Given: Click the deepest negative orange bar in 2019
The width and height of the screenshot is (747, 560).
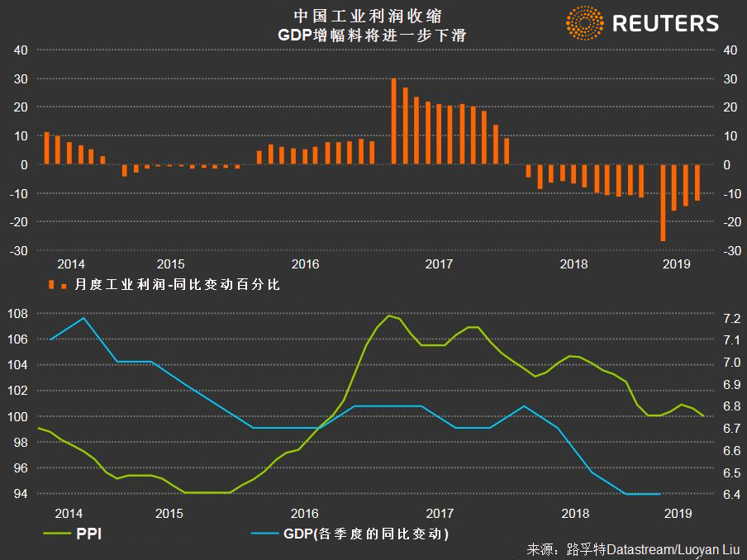Looking at the screenshot, I should point(664,203).
